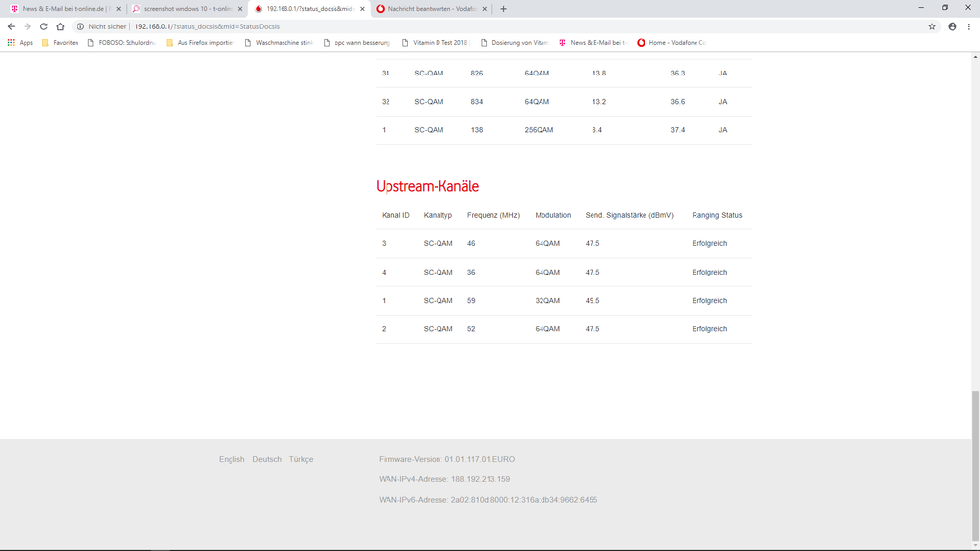Open the FOBOSO Schulordner bookmark

coord(122,43)
